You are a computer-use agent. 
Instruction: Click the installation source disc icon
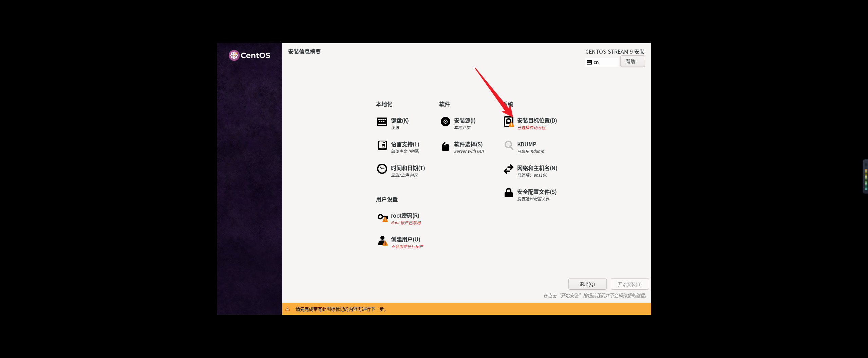point(445,122)
